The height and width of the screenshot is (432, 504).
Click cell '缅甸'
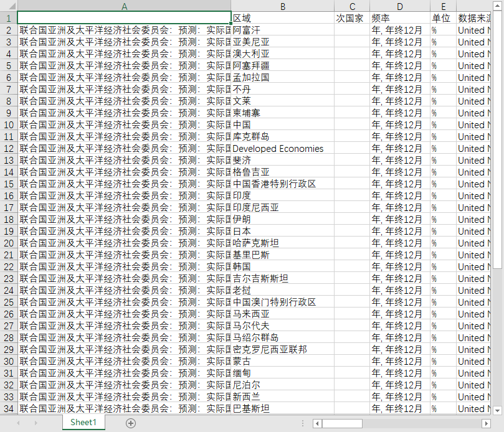283,373
